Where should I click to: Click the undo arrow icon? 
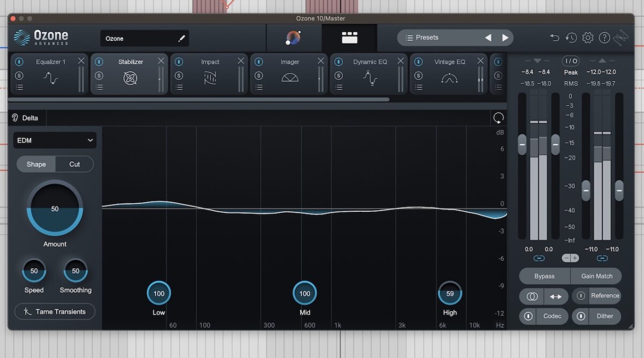(554, 38)
